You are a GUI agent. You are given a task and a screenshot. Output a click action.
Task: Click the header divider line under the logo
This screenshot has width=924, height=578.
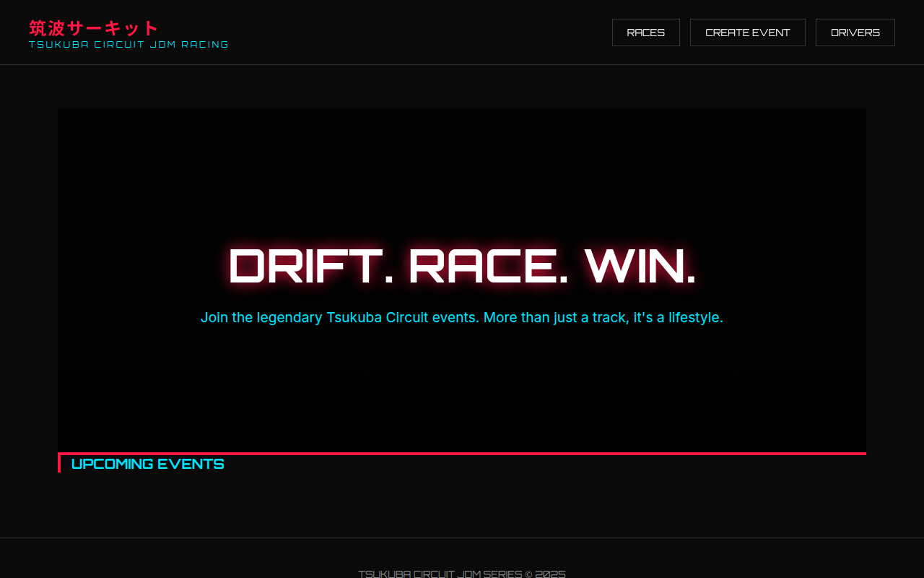point(462,64)
